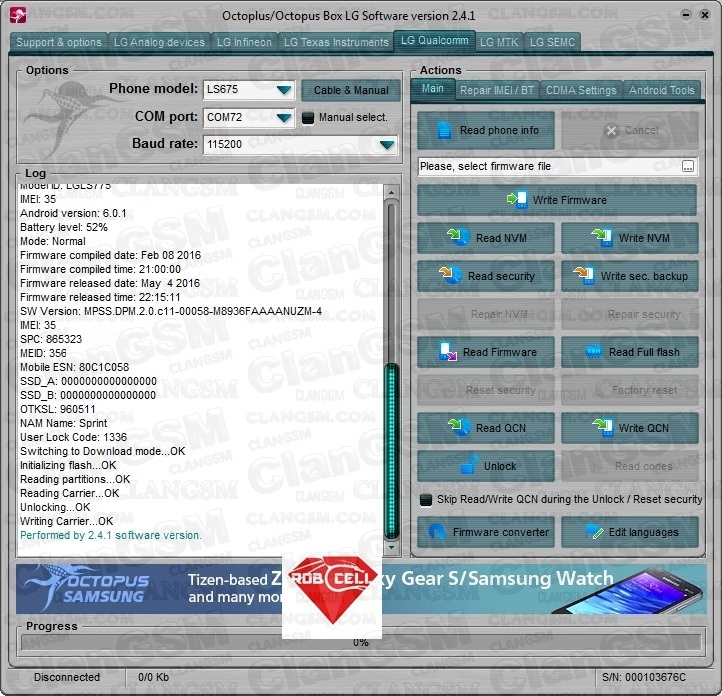
Task: Click the SPC: 865323 log line
Action: coord(51,339)
